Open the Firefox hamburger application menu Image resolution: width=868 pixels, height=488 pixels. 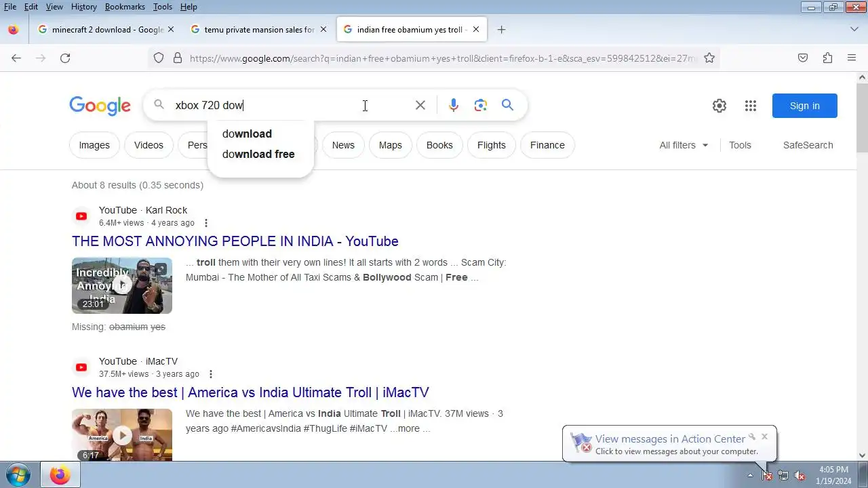click(852, 58)
